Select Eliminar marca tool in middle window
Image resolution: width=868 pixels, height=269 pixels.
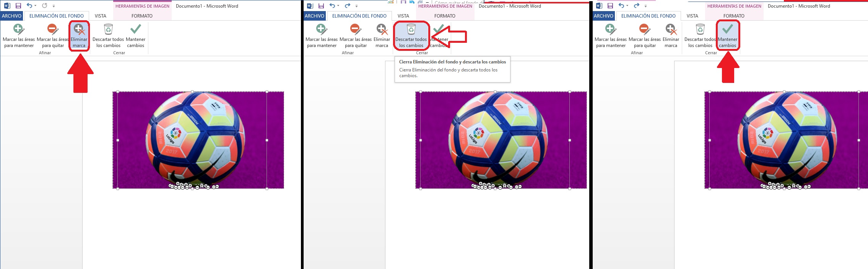click(x=382, y=36)
